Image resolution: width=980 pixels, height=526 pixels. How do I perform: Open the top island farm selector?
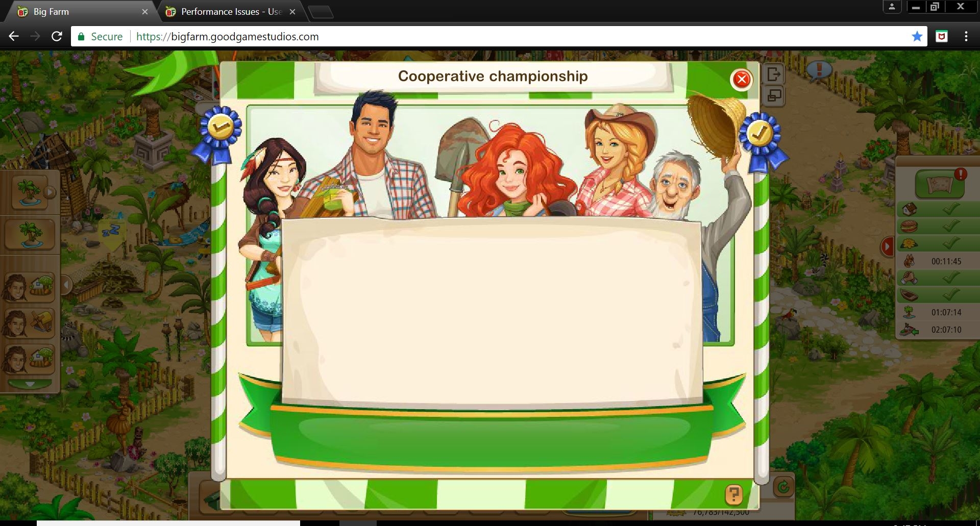click(30, 192)
